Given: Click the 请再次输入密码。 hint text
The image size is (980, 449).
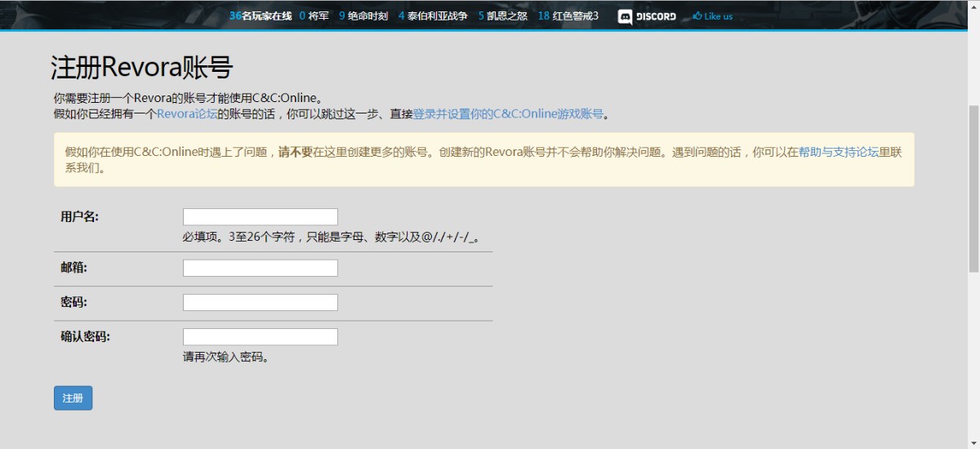Looking at the screenshot, I should click(226, 357).
